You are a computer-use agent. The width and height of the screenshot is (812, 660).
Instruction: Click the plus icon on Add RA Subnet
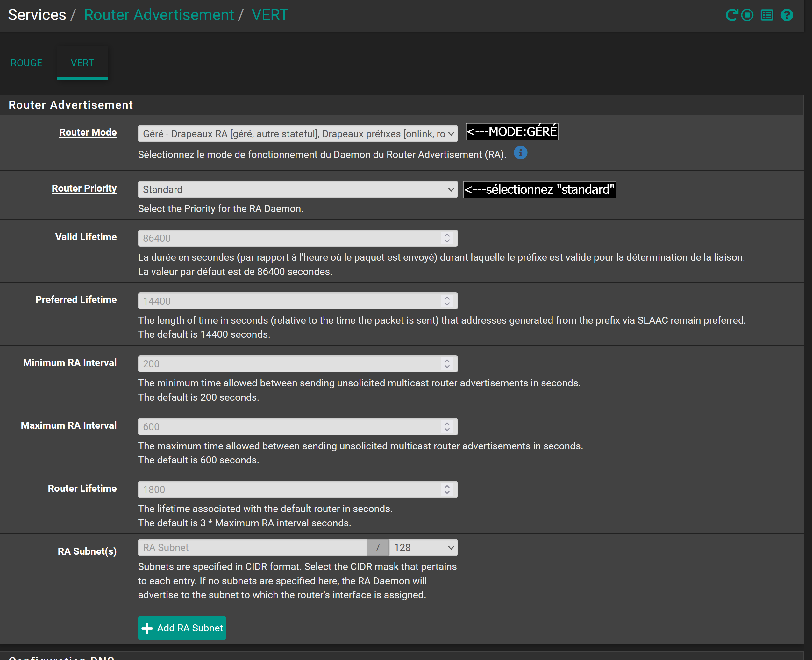(x=147, y=628)
